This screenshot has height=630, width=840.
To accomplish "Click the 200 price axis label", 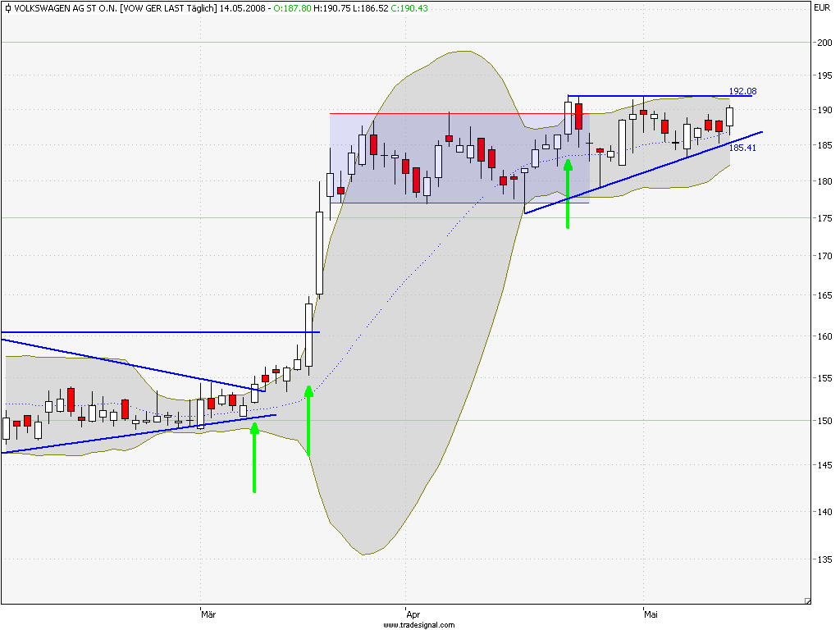I will tap(824, 43).
